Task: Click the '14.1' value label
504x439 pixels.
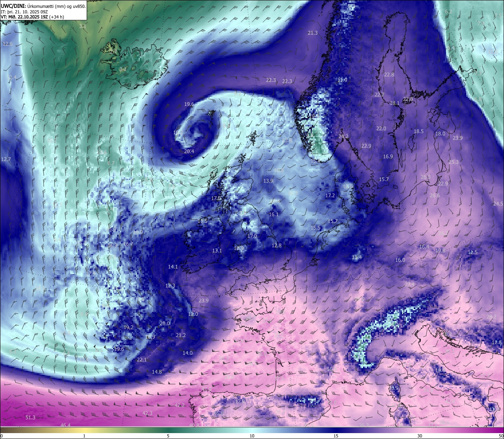Action: 173,267
